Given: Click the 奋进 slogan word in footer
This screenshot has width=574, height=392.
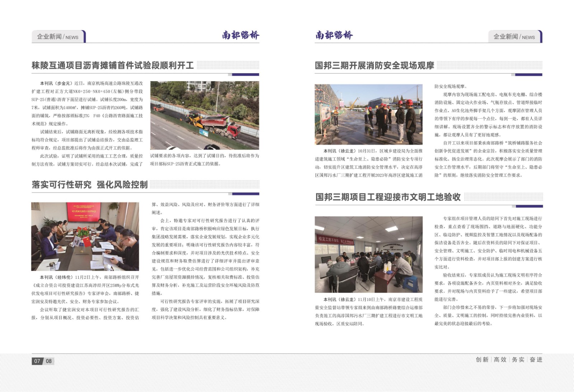Looking at the screenshot, I should click(x=536, y=360).
